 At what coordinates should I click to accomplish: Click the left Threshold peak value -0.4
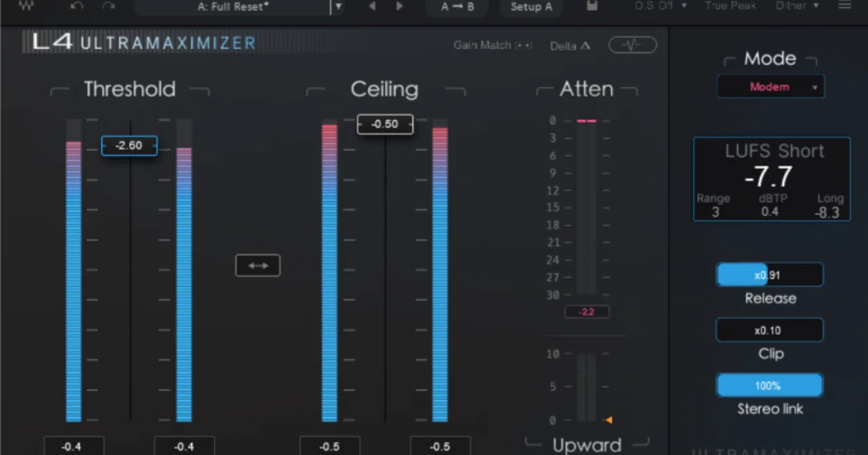point(74,446)
